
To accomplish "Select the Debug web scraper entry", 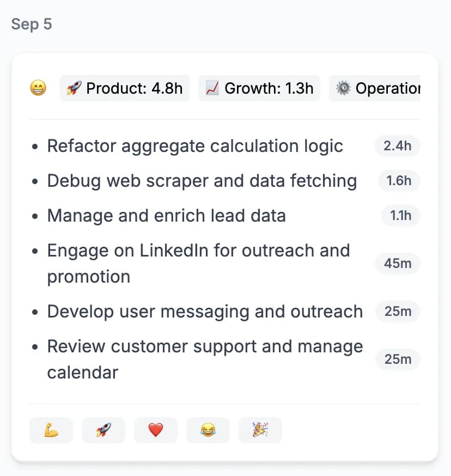I will [202, 180].
